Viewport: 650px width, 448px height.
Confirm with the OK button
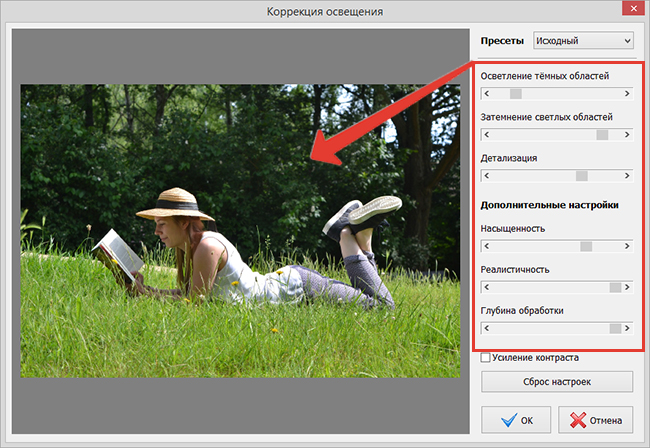click(516, 420)
